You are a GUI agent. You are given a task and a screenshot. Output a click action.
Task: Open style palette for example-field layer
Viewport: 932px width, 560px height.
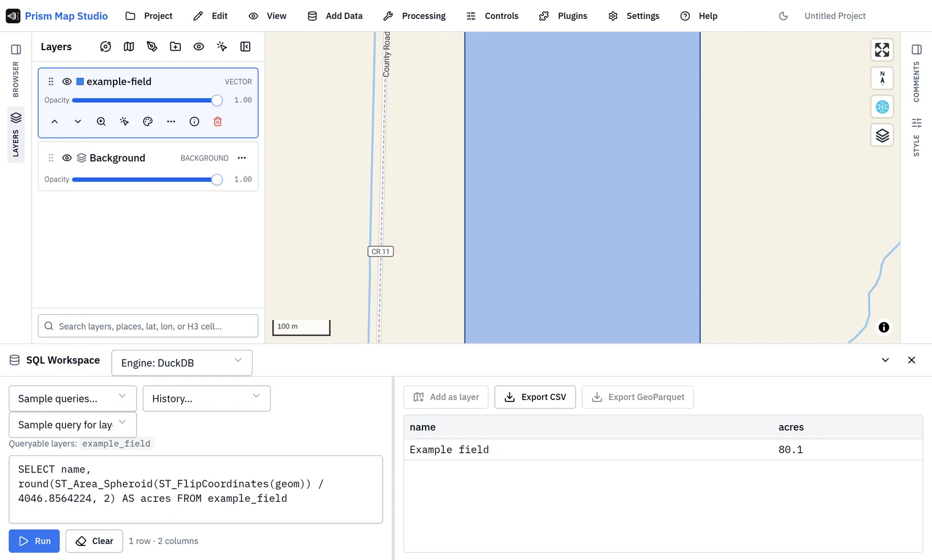148,121
